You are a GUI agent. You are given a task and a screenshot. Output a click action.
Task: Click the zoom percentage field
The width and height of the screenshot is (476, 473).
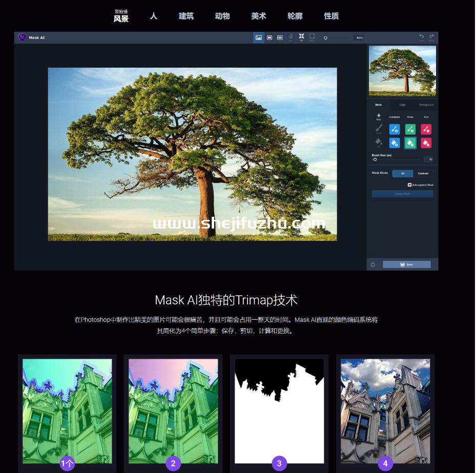[359, 37]
